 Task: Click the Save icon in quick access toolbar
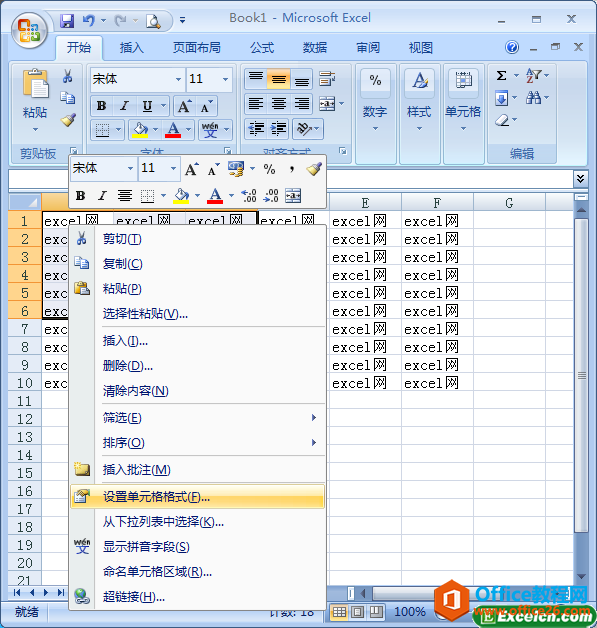click(x=67, y=20)
